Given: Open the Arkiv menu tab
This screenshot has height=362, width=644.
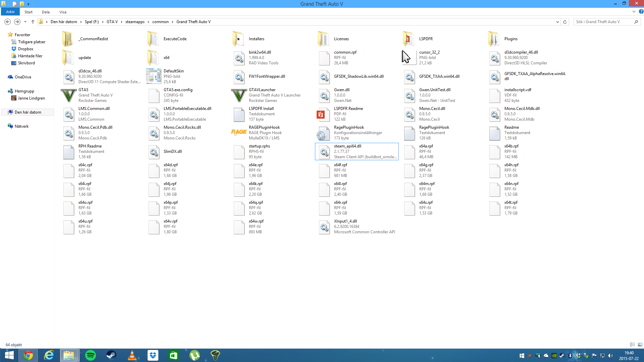Looking at the screenshot, I should (10, 12).
